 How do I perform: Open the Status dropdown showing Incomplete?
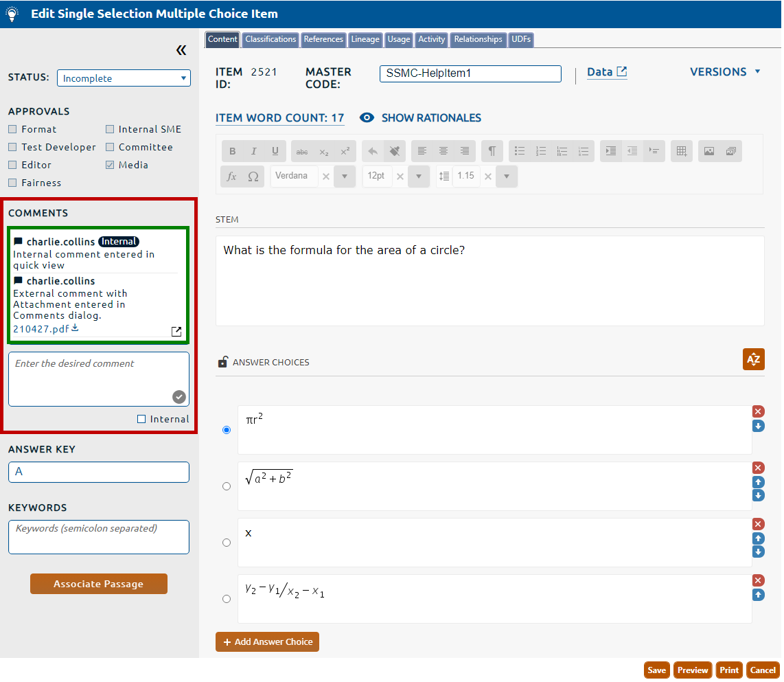point(124,78)
